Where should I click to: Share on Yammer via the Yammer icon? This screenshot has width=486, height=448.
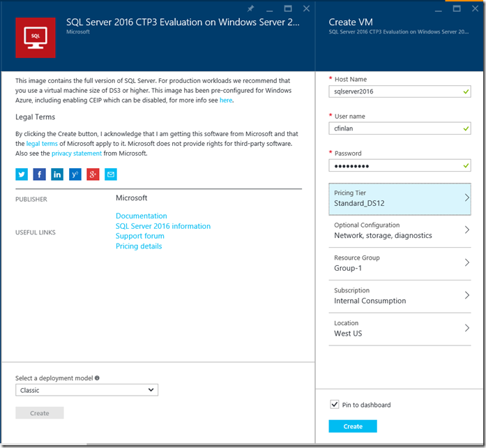(75, 174)
